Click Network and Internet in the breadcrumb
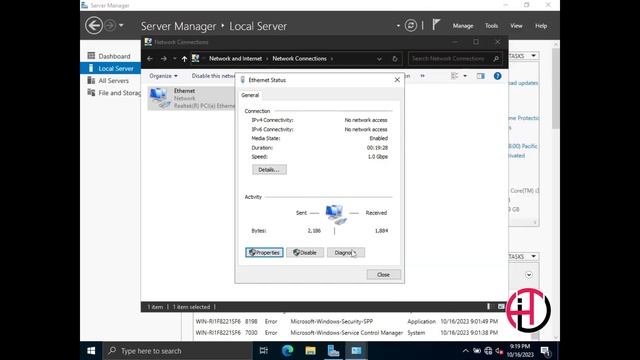The image size is (640, 360). [236, 58]
